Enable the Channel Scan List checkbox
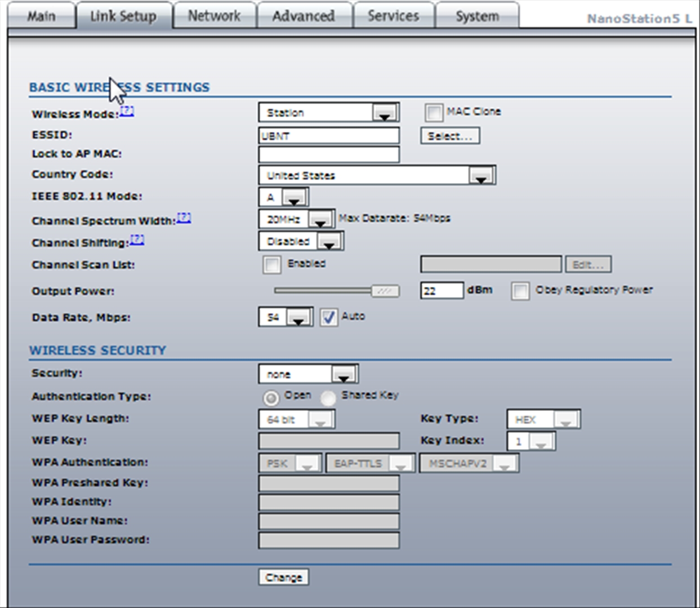This screenshot has height=608, width=700. tap(271, 265)
